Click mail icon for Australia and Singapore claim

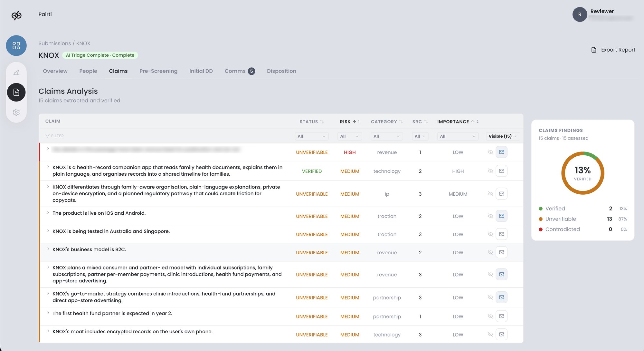(502, 234)
